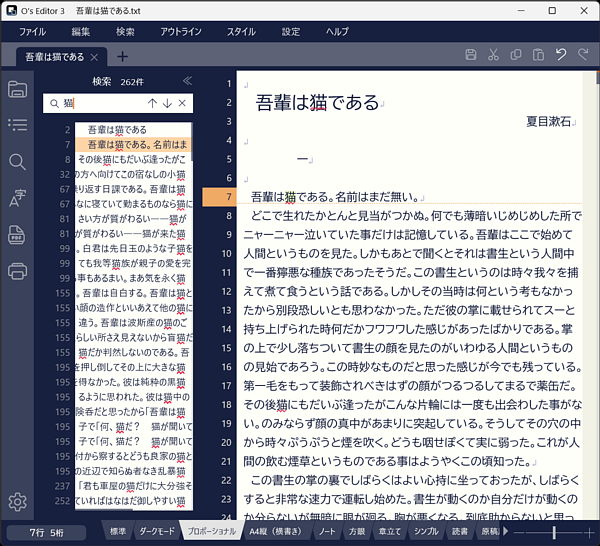Click the author name 夏目漱石
600x546 pixels.
pyautogui.click(x=548, y=121)
